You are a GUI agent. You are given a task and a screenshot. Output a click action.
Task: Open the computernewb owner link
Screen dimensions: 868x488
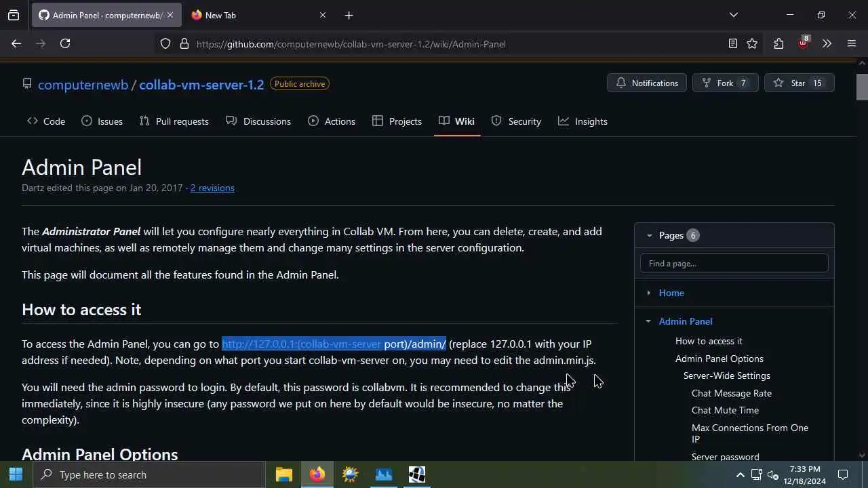[83, 85]
